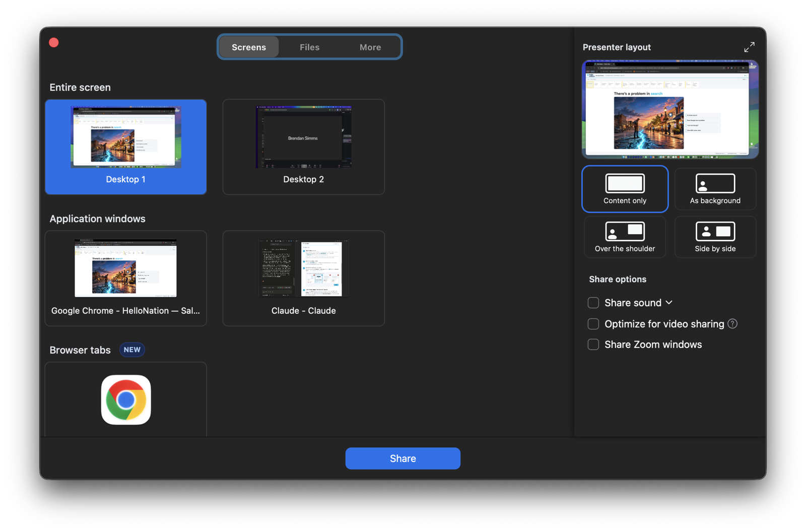Click the Presenter layout heading
The width and height of the screenshot is (806, 532).
(x=617, y=47)
